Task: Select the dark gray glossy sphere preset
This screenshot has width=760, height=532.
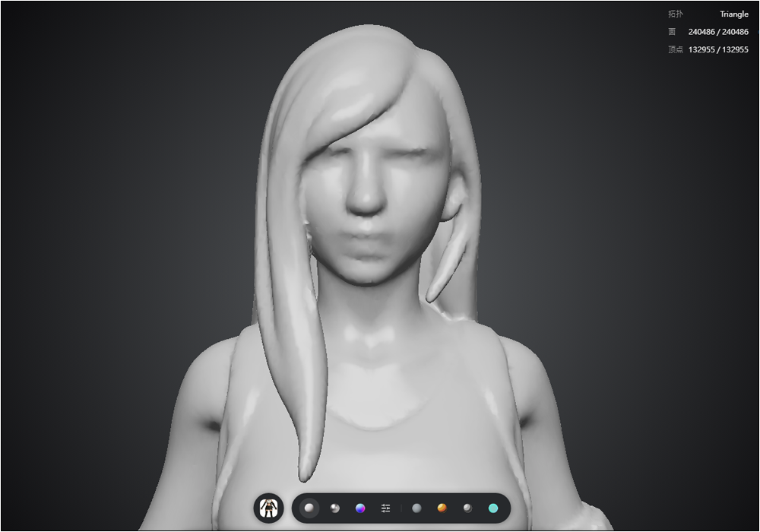Action: [467, 508]
